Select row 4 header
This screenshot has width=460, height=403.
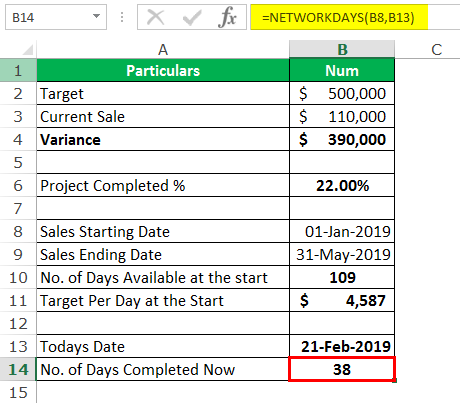point(18,139)
